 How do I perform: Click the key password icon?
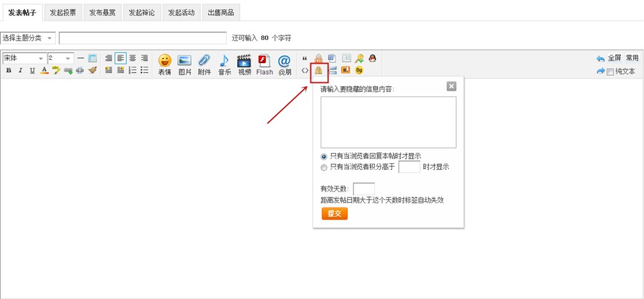point(359,59)
